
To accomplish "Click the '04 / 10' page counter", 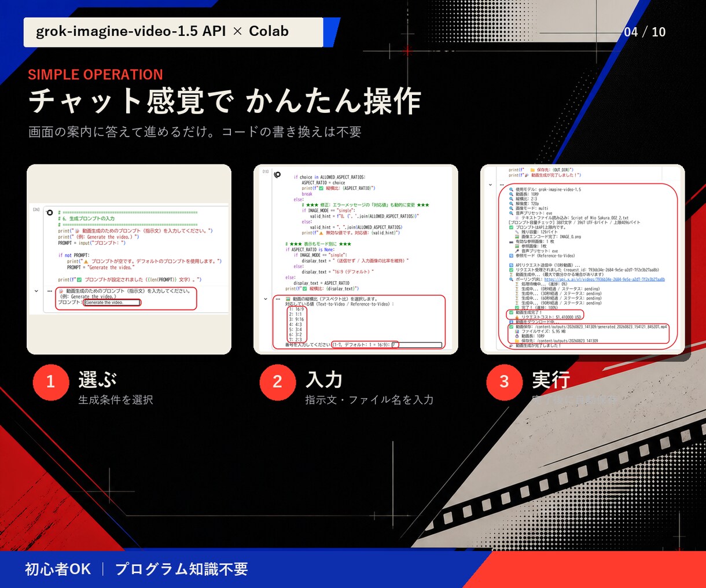I will pos(645,32).
